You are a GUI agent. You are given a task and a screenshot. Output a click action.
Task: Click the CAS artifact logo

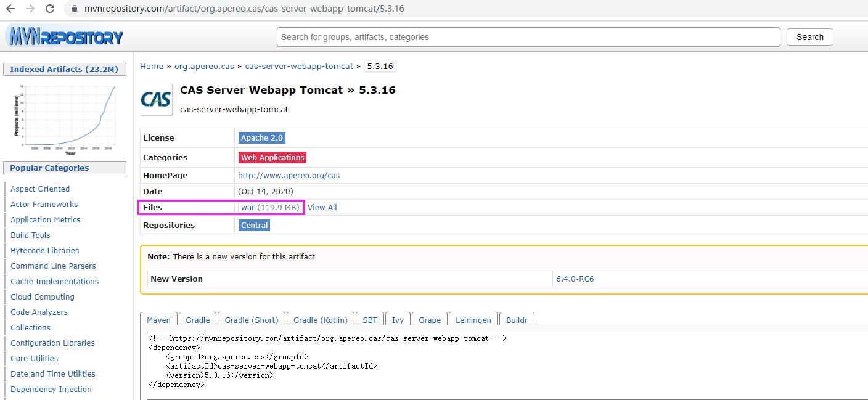pyautogui.click(x=156, y=99)
